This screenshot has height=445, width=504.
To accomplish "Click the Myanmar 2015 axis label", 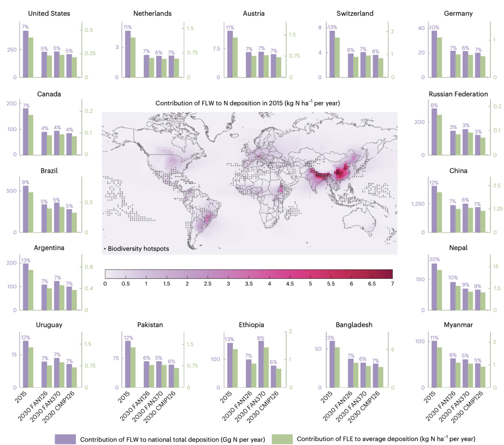I will click(x=430, y=398).
